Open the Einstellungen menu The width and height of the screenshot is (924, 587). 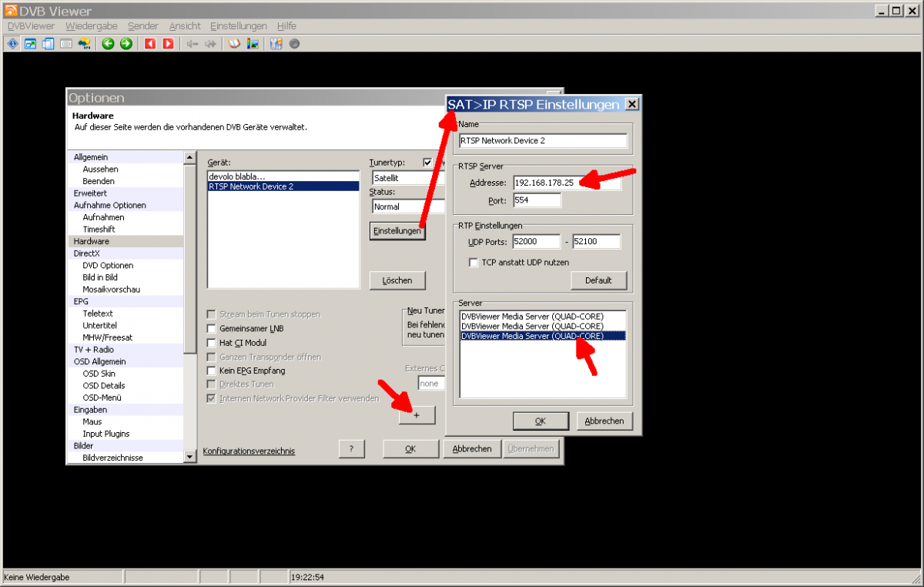coord(239,26)
